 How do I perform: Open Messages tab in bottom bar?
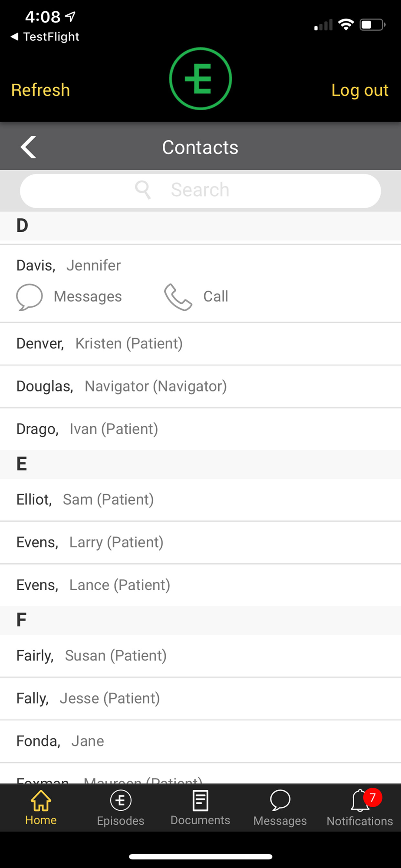[280, 807]
